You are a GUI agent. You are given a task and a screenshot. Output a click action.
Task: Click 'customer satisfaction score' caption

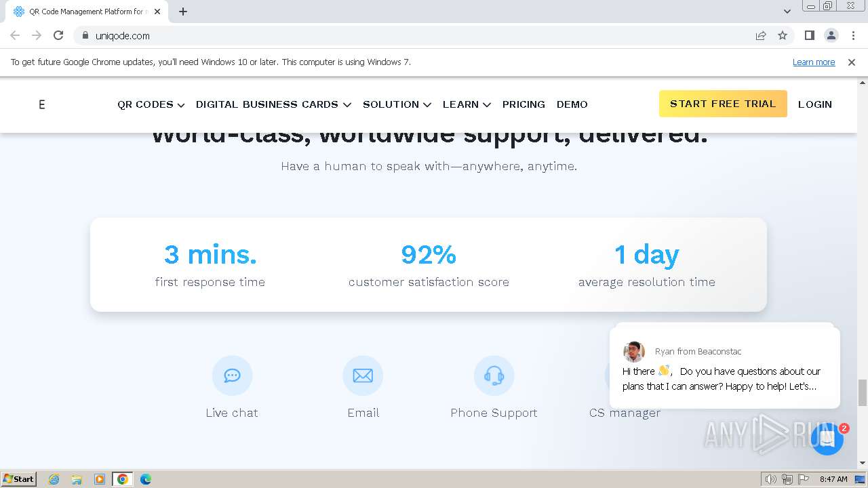tap(429, 282)
